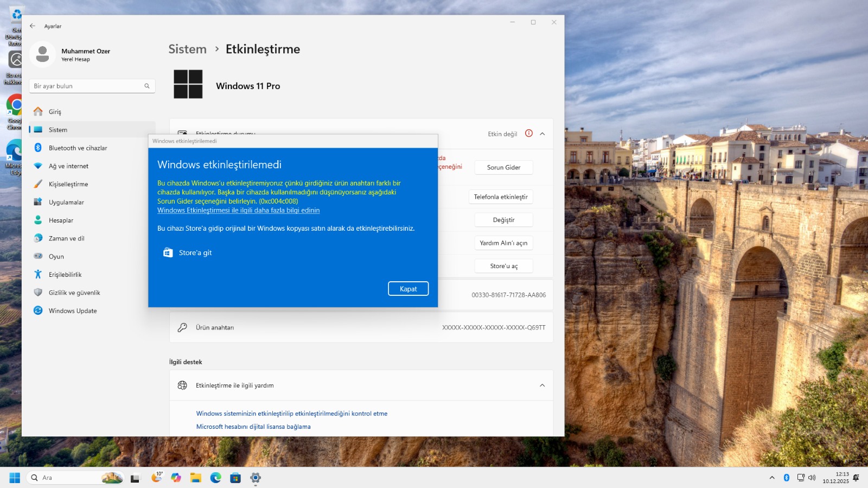
Task: Open Uygulamalar settings page
Action: [92, 202]
